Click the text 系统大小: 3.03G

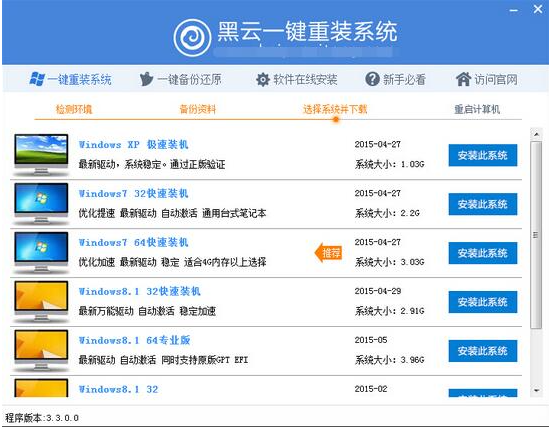click(x=389, y=262)
